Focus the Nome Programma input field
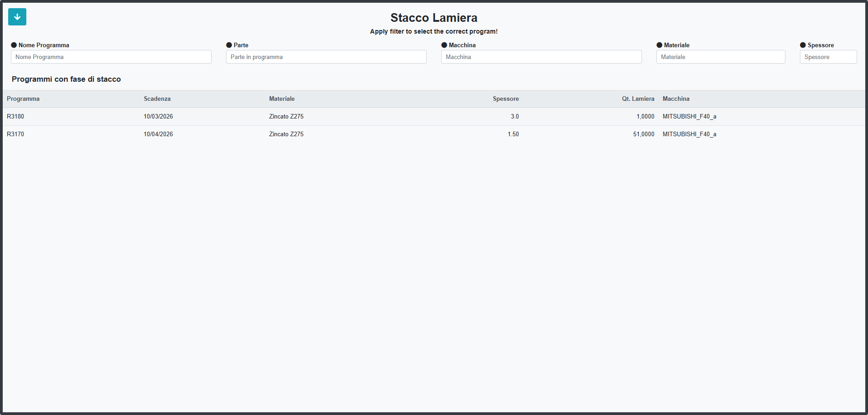 pyautogui.click(x=111, y=57)
